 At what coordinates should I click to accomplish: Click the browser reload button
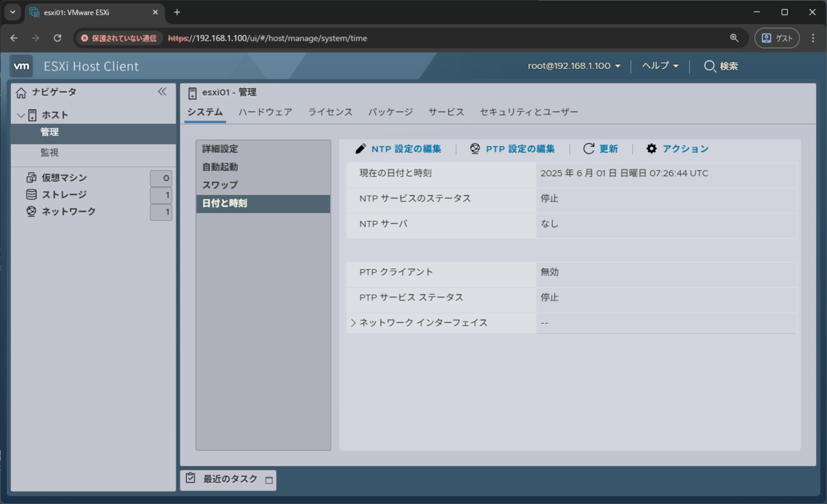point(57,38)
